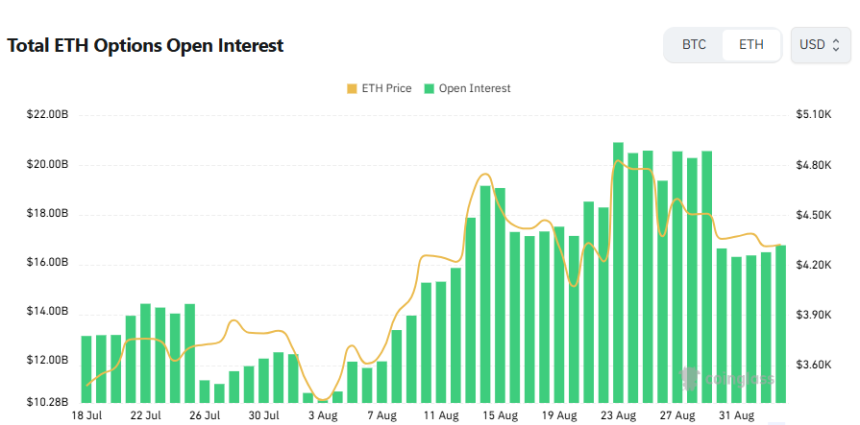Viewport: 860px width, 425px height.
Task: Click the 27 Aug x-axis date label
Action: tap(680, 415)
